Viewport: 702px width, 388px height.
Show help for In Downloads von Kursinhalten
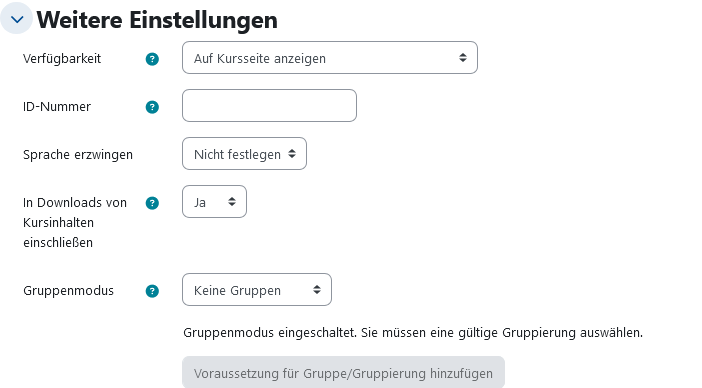[152, 203]
